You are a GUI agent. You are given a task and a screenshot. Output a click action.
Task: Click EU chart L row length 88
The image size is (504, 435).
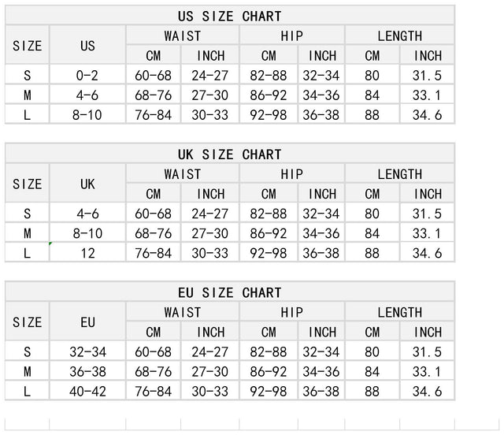click(372, 391)
